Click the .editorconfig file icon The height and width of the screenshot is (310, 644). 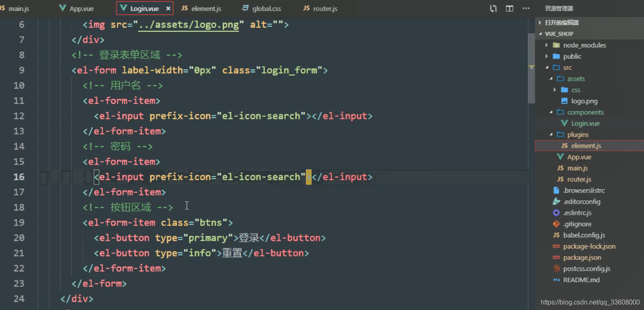point(556,202)
